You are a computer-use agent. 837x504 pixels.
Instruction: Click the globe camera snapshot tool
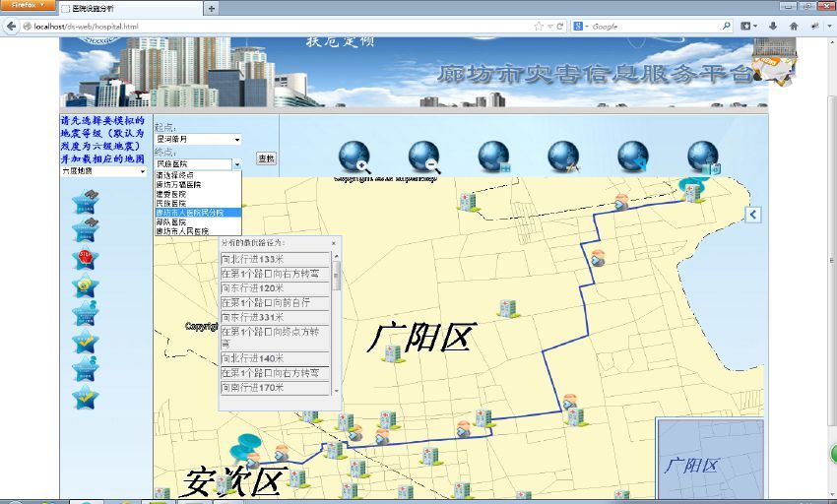703,157
